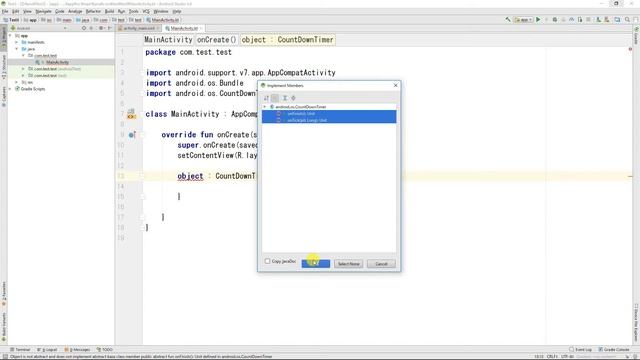Switch to the activity_main.xml editor tab

coord(139,28)
